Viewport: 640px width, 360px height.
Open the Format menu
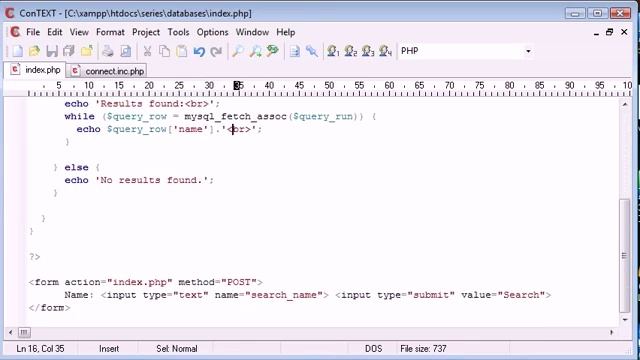coord(110,32)
